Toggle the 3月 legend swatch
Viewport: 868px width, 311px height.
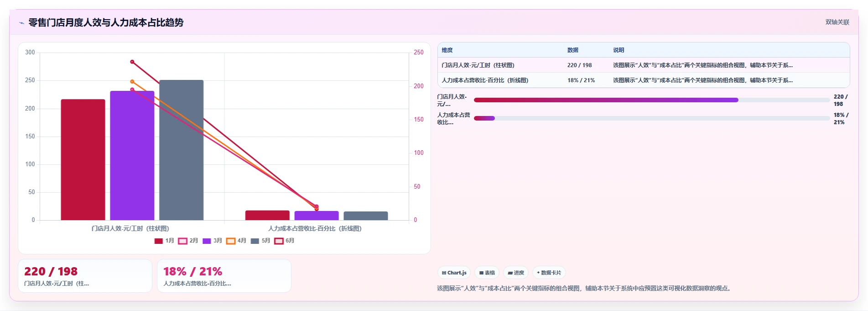[207, 241]
